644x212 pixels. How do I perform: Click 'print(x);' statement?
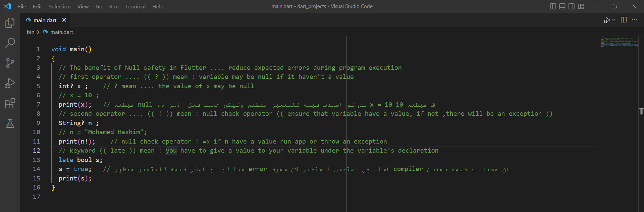click(75, 104)
